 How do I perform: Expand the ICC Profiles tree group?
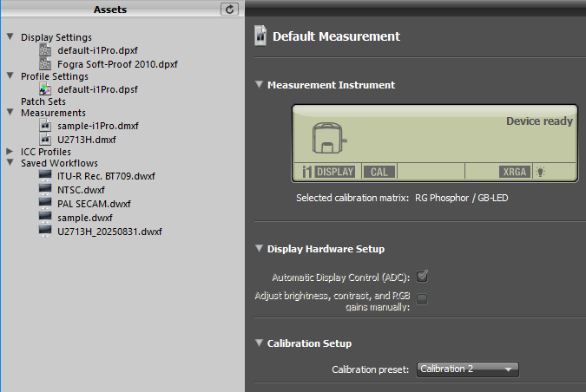pyautogui.click(x=10, y=151)
